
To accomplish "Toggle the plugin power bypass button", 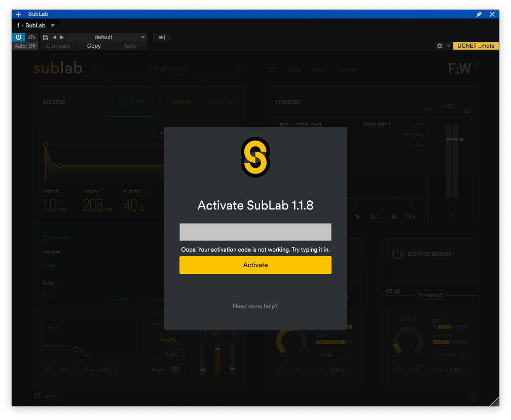I will [19, 37].
